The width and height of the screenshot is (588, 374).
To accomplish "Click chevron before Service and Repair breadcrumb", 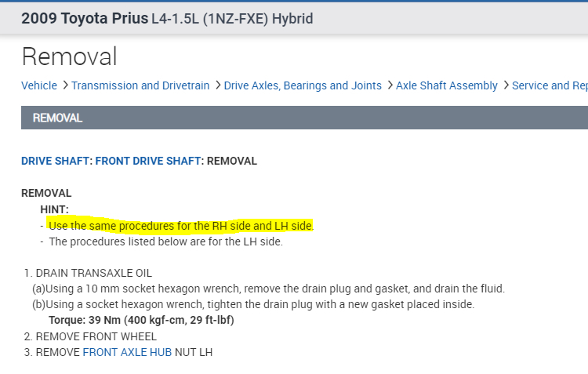I will pos(506,85).
